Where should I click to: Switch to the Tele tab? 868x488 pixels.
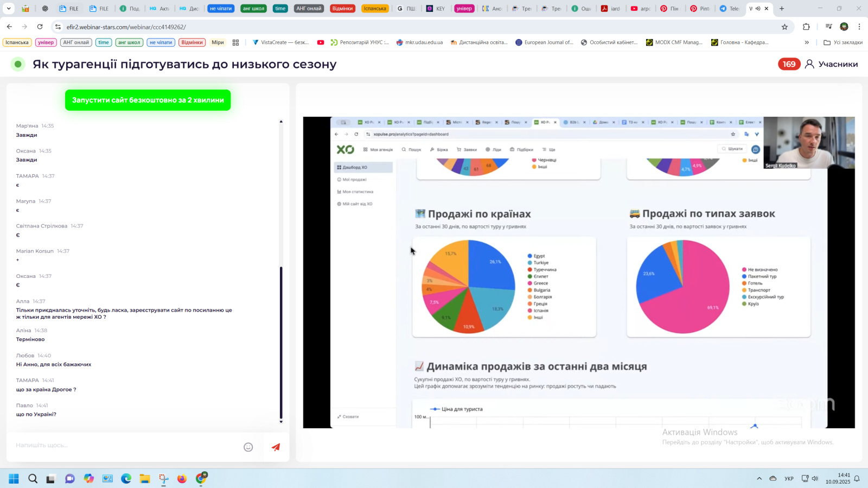pyautogui.click(x=730, y=9)
